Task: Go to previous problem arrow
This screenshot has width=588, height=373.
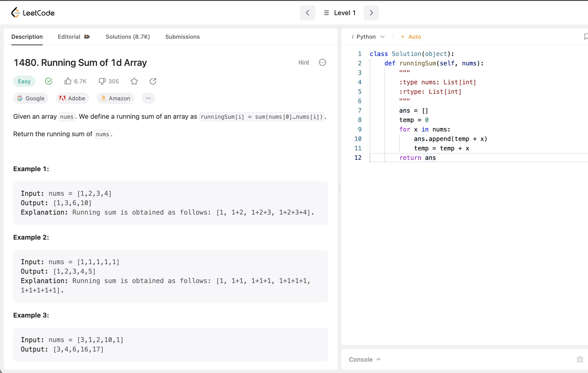Action: (x=307, y=13)
